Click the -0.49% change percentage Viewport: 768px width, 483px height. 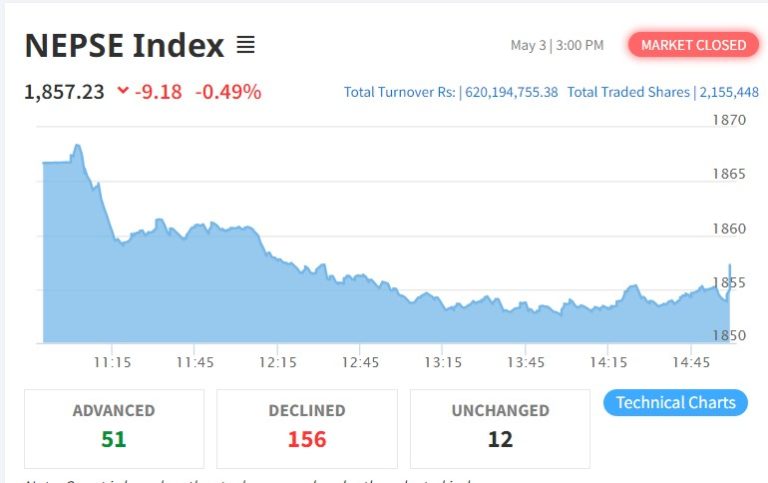[227, 92]
